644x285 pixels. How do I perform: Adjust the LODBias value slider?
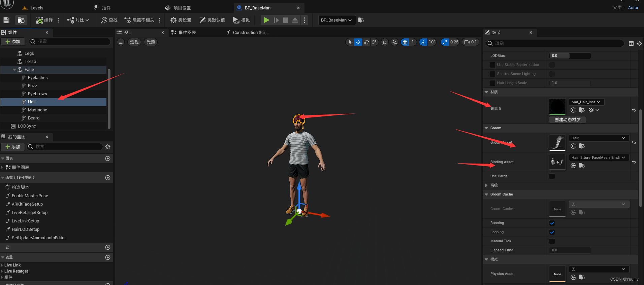[570, 56]
